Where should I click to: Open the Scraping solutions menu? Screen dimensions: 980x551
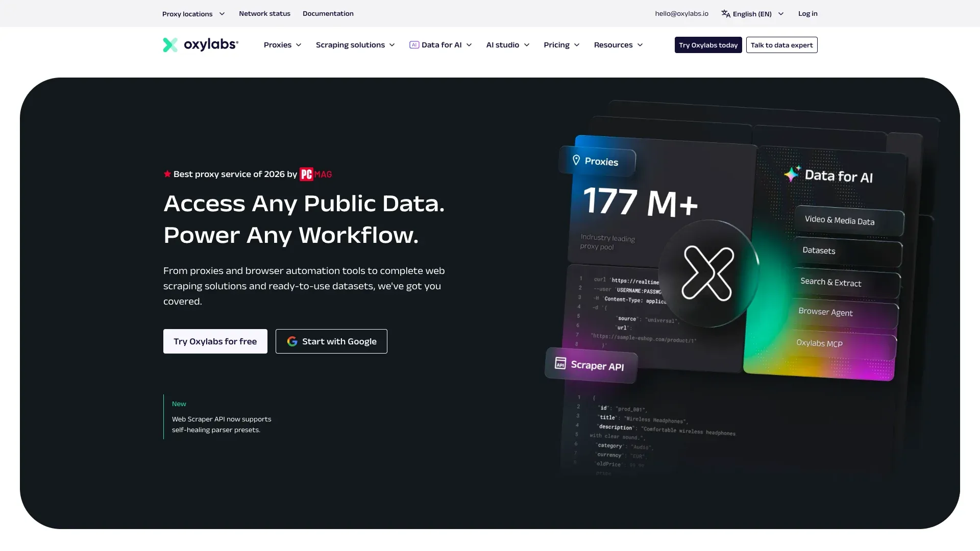(x=355, y=45)
